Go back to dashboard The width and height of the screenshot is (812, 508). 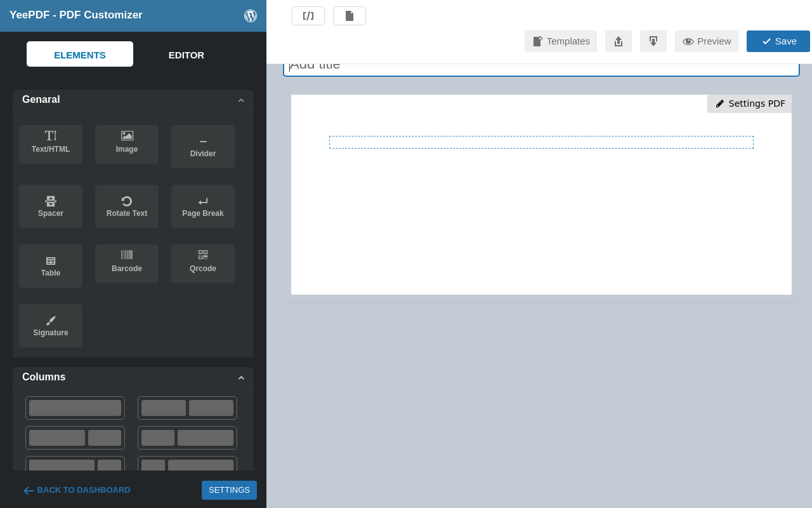point(77,490)
